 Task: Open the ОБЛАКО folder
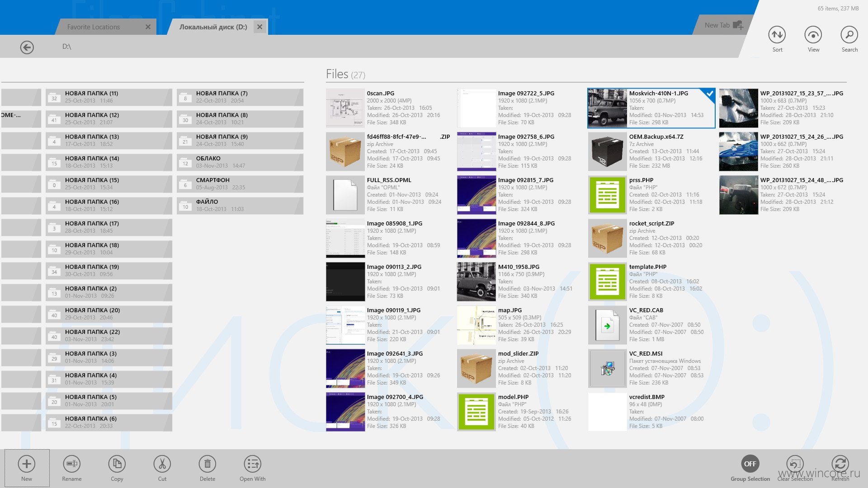tap(240, 162)
